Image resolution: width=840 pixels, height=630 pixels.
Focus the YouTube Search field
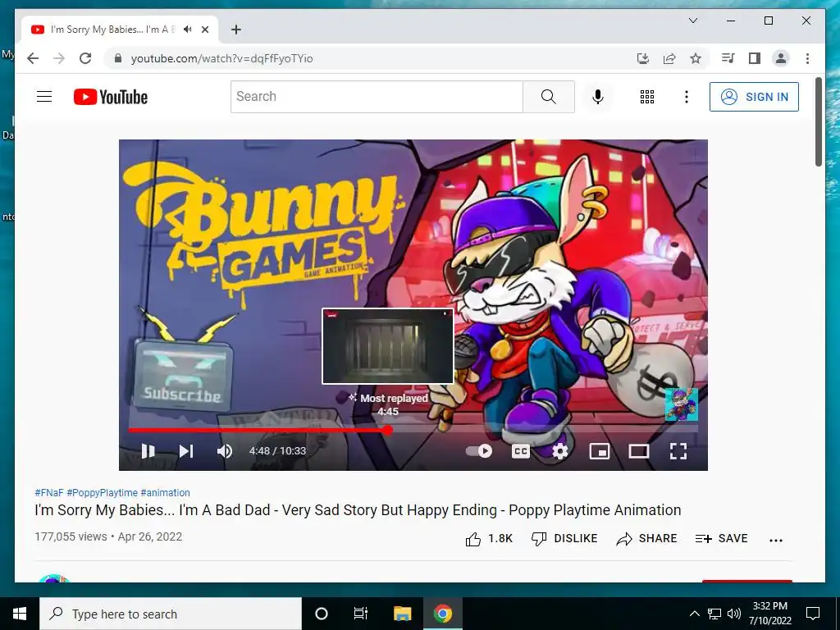click(377, 97)
